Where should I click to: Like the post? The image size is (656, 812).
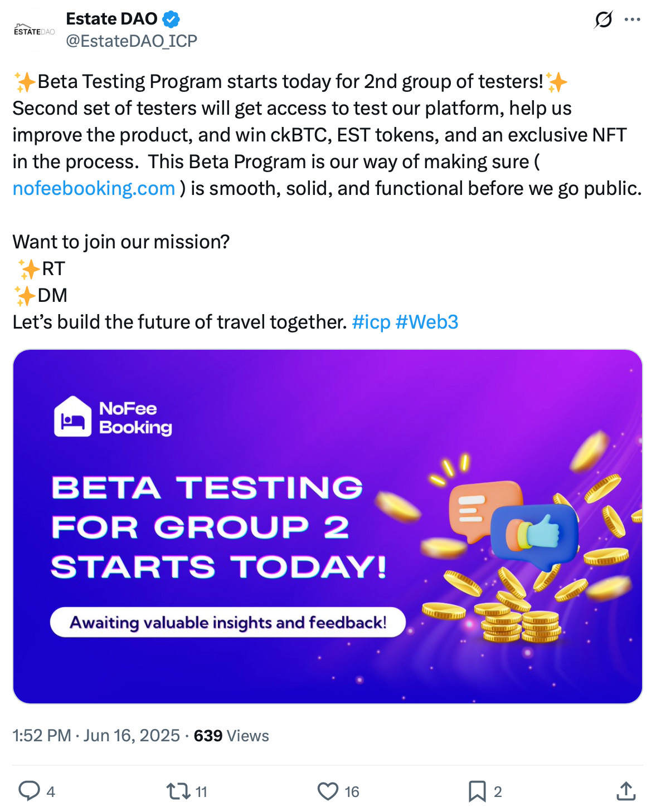point(328,790)
